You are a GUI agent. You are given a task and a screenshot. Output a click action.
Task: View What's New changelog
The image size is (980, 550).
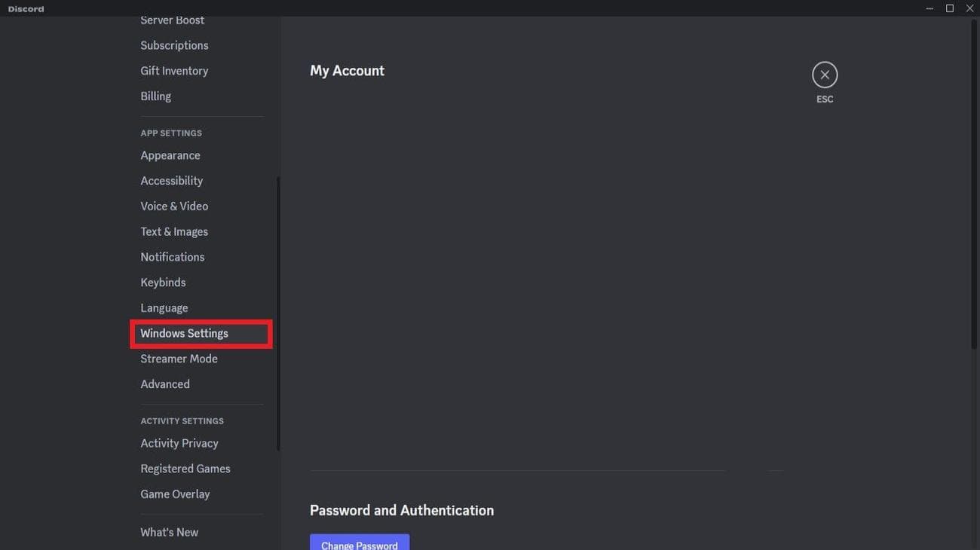point(170,532)
